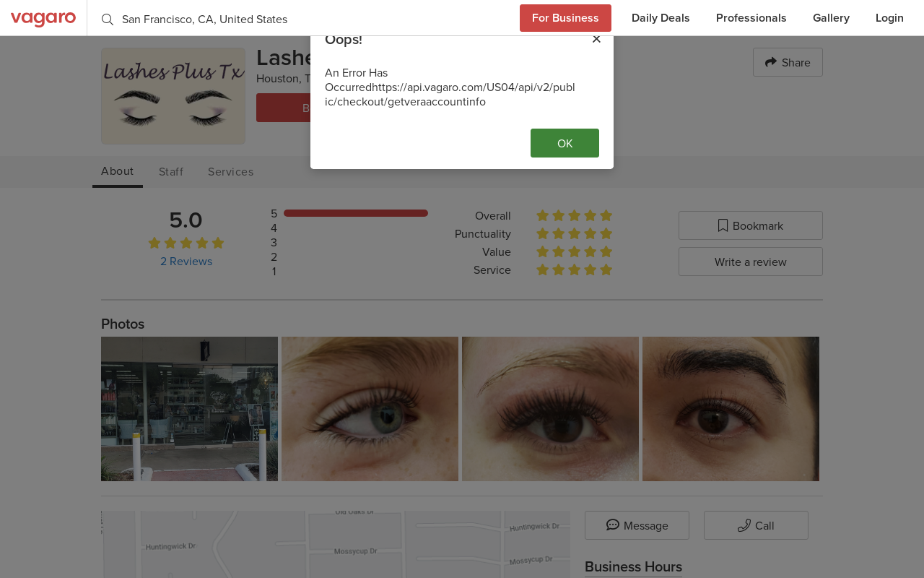Click the Login link
This screenshot has height=578, width=924.
(889, 18)
